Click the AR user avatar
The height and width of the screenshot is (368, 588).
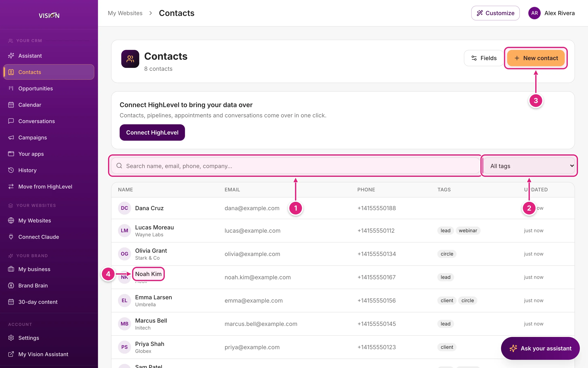[x=534, y=13]
